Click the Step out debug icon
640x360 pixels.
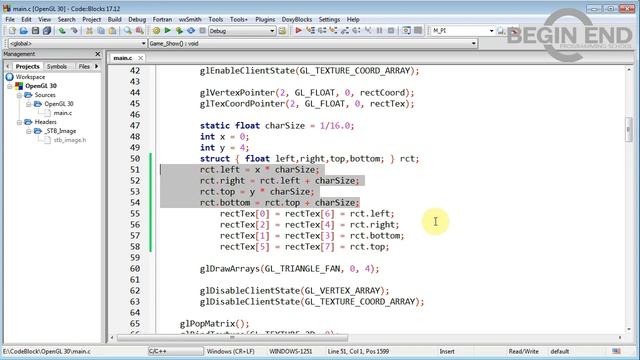(345, 31)
